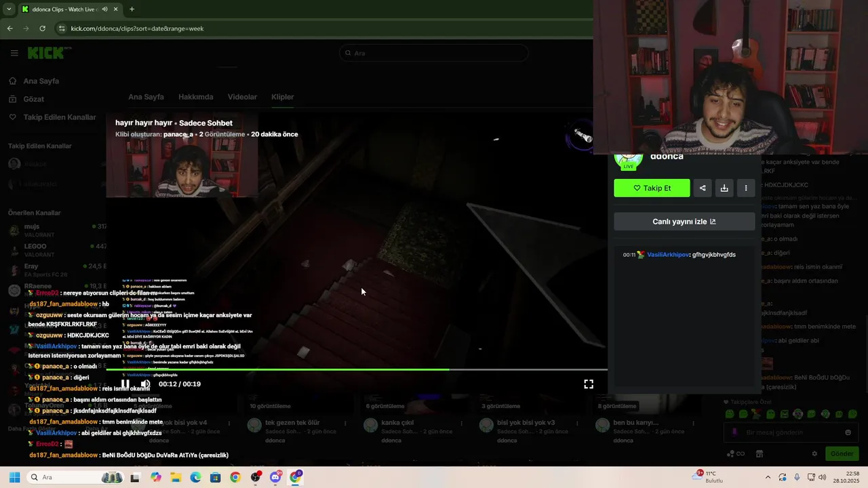Open Copilot from taskbar

coord(156,477)
